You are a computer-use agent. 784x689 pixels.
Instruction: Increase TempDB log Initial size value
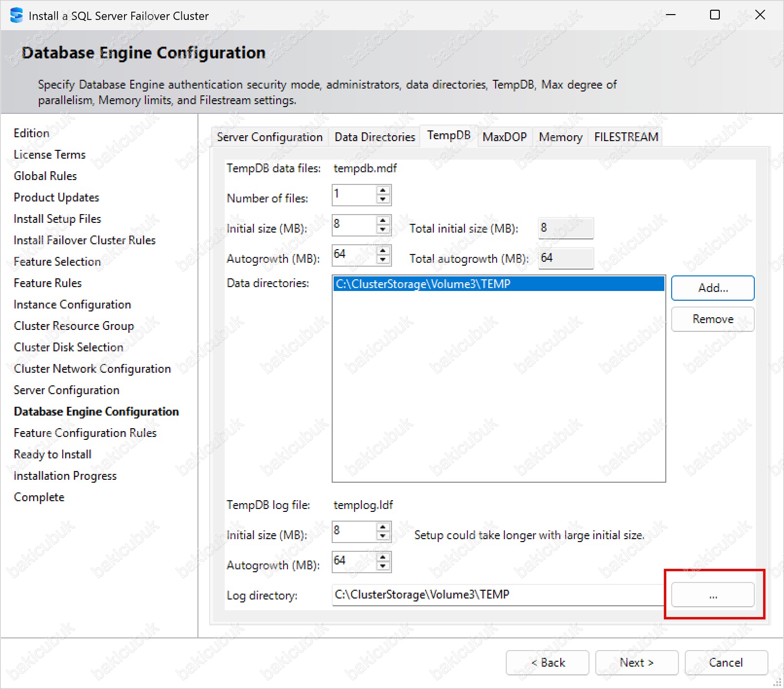[383, 527]
